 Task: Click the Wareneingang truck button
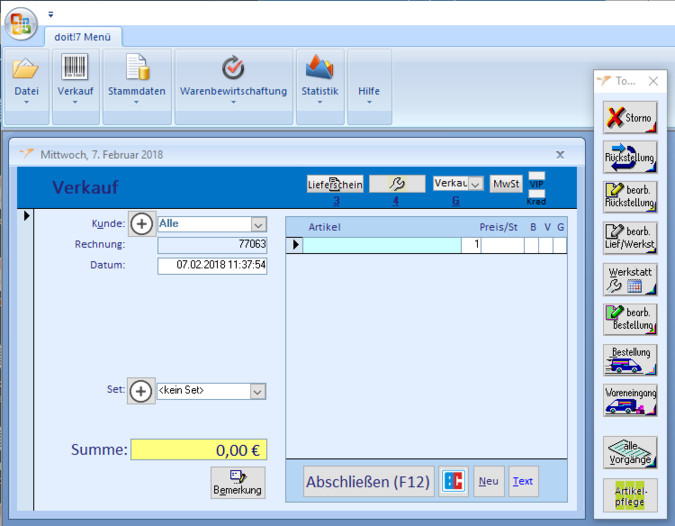(630, 400)
